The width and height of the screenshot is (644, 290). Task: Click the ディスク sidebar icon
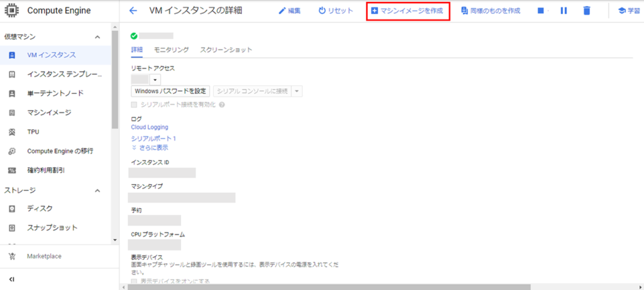tap(12, 209)
